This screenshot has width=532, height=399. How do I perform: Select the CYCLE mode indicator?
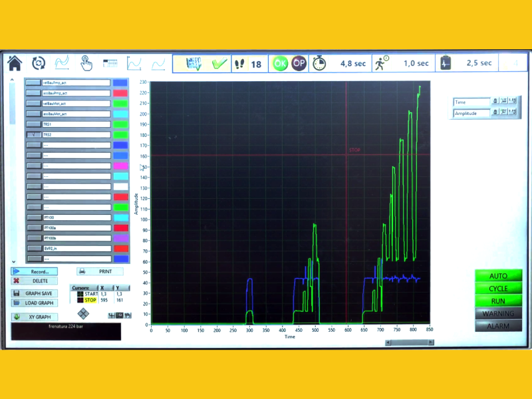pos(498,289)
